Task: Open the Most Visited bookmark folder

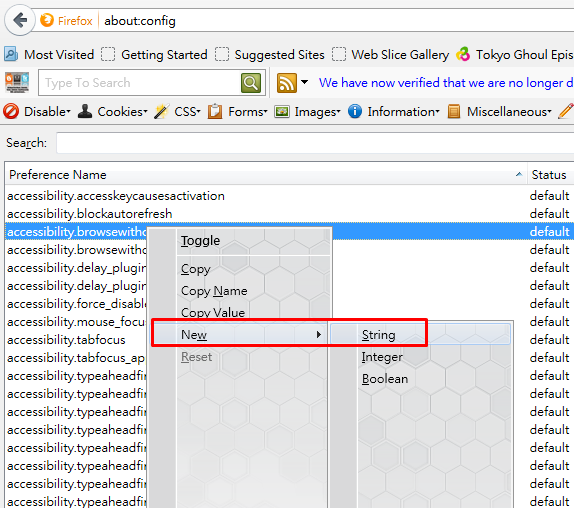Action: (49, 55)
